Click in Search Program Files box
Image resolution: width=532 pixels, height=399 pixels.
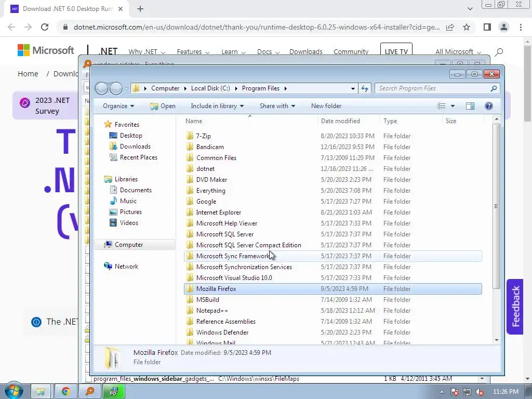tap(433, 88)
